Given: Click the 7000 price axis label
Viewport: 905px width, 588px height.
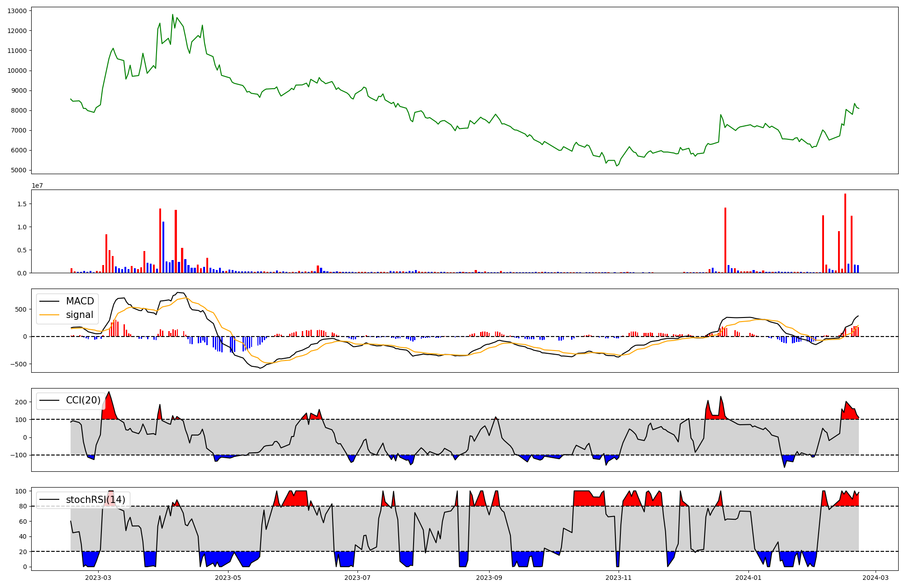Looking at the screenshot, I should tap(19, 130).
